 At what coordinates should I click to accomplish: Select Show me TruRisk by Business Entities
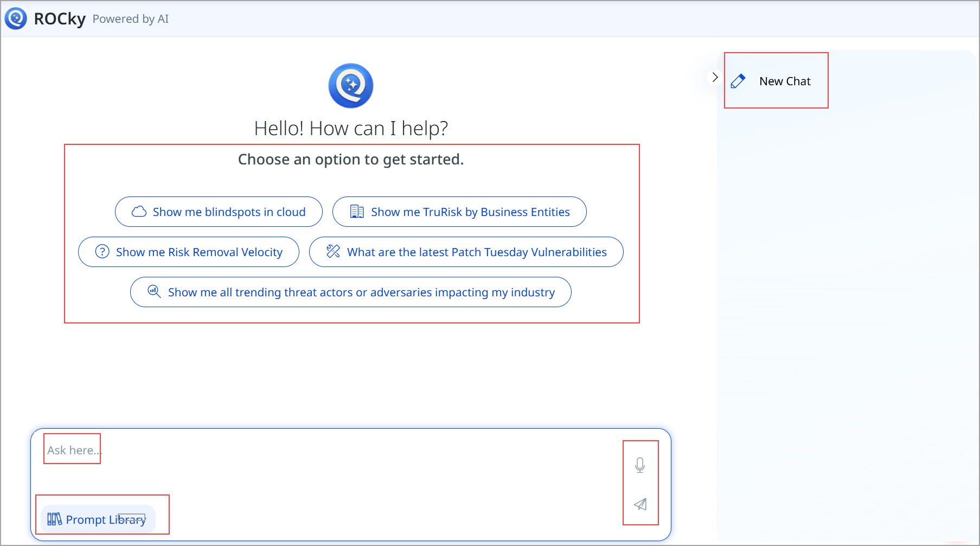pyautogui.click(x=459, y=211)
